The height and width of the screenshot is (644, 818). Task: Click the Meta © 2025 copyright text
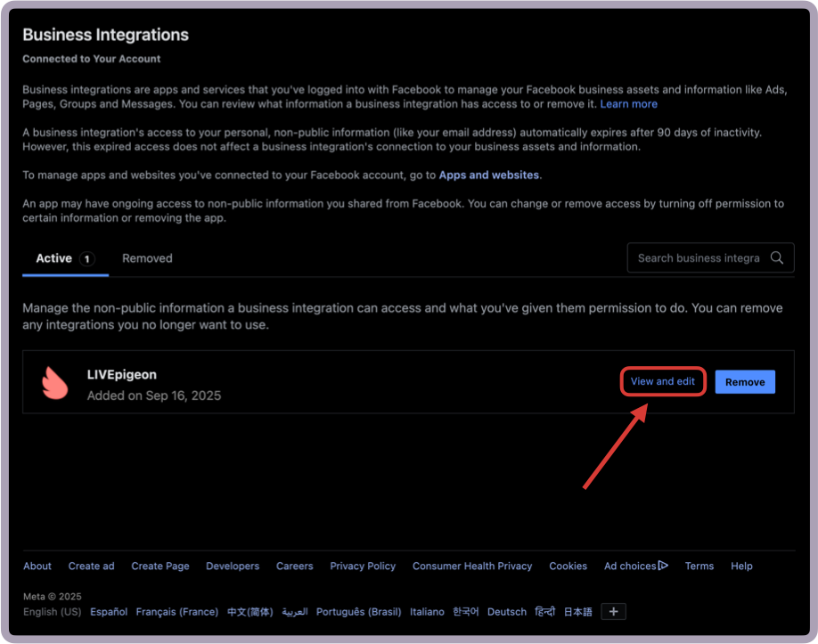tap(53, 596)
